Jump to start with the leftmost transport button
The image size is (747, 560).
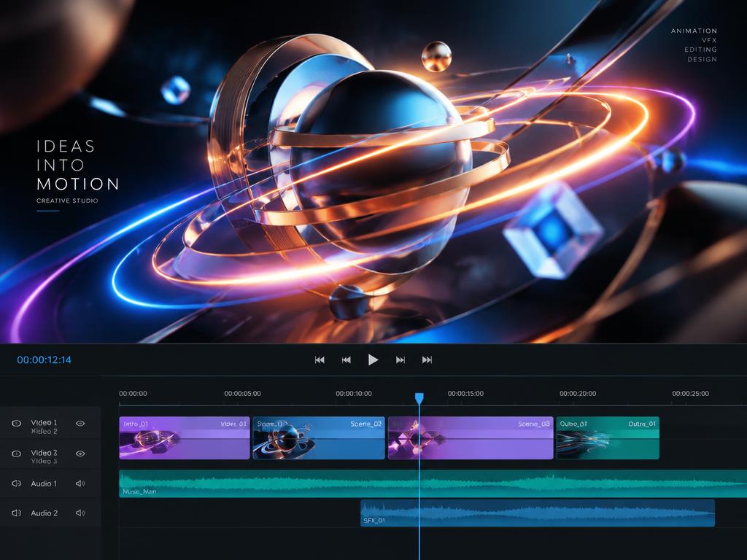320,360
